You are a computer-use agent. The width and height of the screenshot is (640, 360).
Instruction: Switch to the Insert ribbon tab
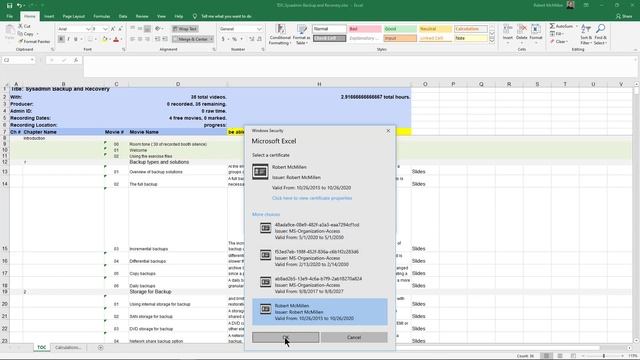click(49, 16)
